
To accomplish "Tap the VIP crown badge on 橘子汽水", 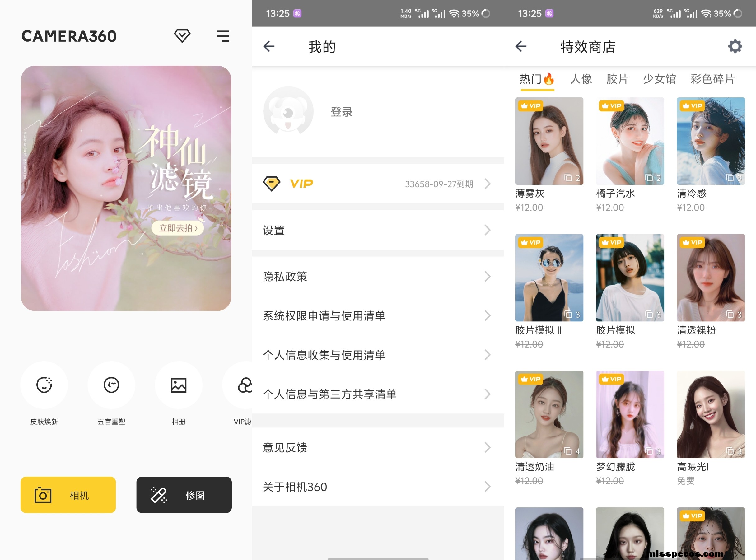I will pos(612,106).
